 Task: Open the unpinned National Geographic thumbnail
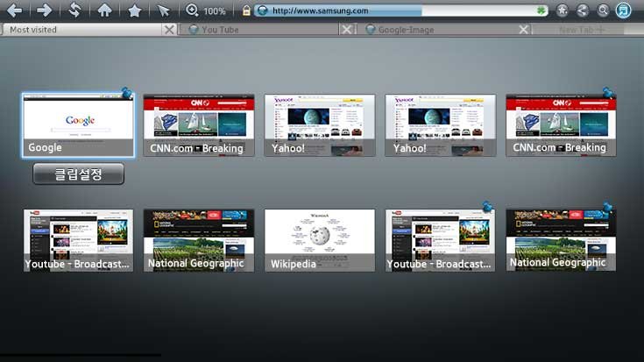pos(199,240)
